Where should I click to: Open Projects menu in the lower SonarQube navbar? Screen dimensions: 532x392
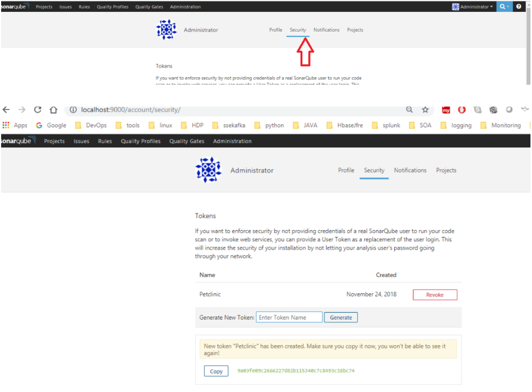(x=54, y=141)
